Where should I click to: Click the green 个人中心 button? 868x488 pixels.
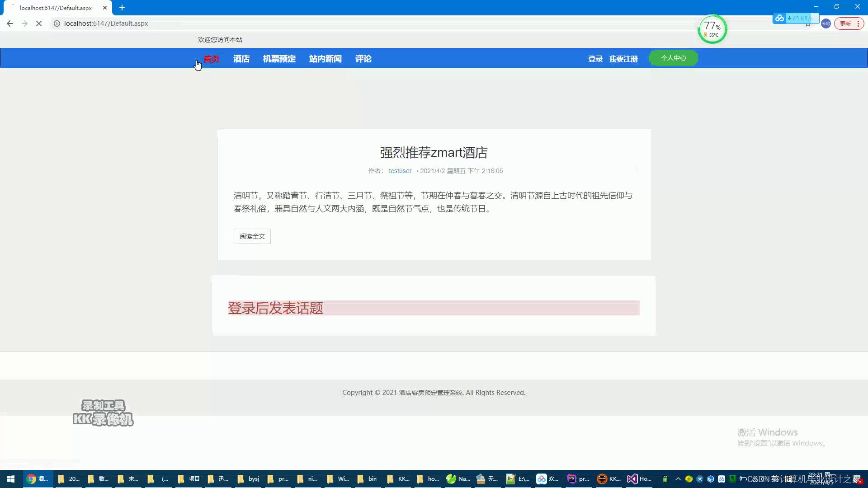point(673,58)
